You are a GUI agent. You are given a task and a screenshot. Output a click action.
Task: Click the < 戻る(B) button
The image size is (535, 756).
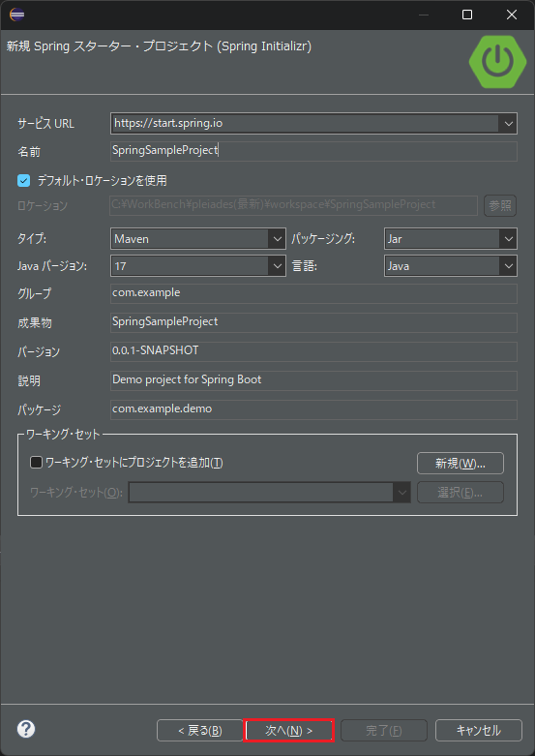(x=200, y=731)
